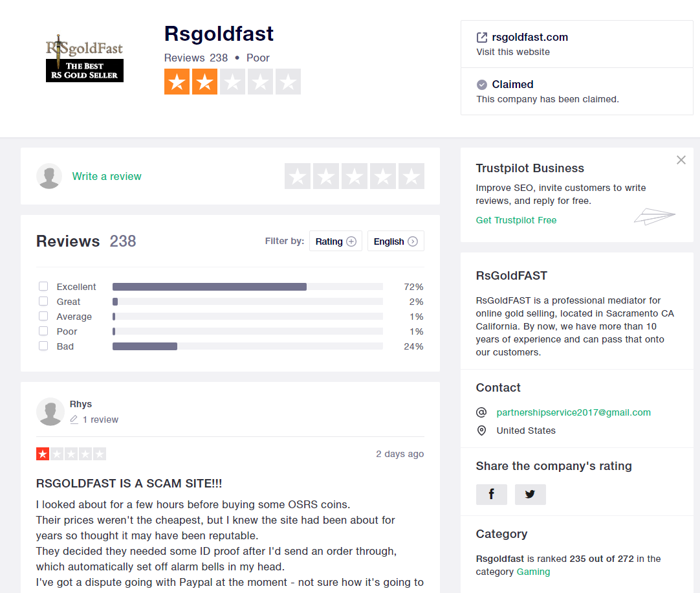Screen dimensions: 700x593
Task: Rate two stars in the Write a review box
Action: pyautogui.click(x=326, y=176)
